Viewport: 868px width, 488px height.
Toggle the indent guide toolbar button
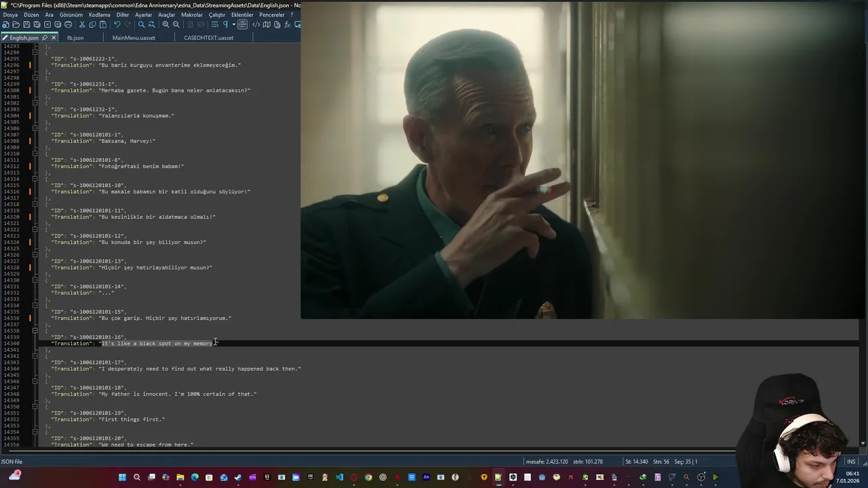pyautogui.click(x=242, y=24)
